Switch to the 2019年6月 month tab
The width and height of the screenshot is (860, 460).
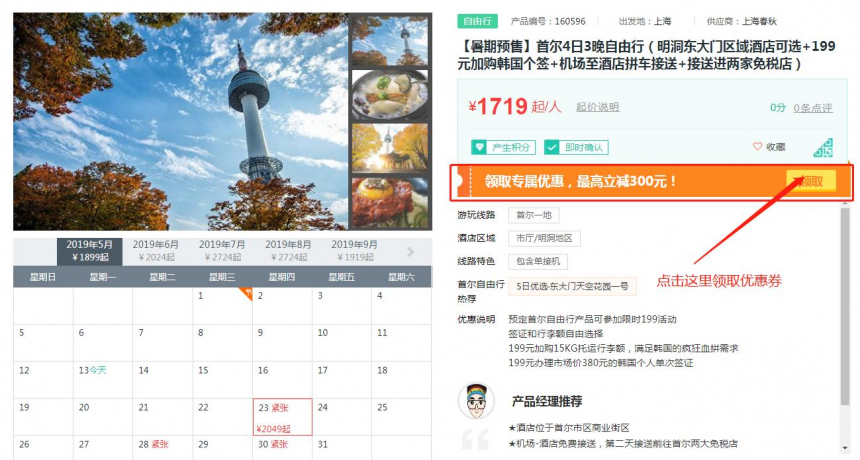(156, 251)
